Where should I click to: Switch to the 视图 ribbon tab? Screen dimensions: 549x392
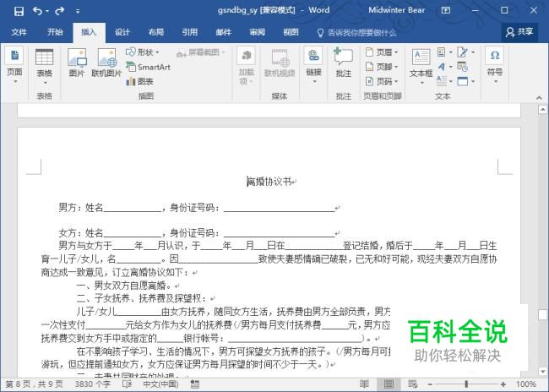tap(291, 32)
